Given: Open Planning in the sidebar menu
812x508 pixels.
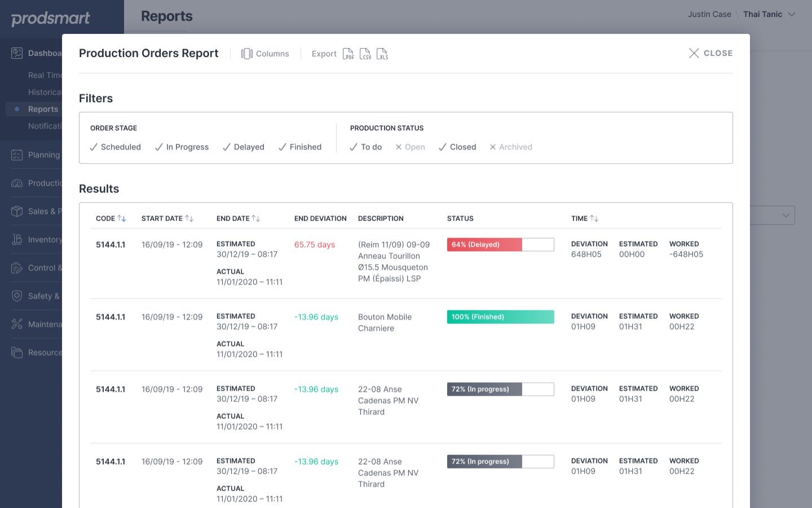Looking at the screenshot, I should [x=36, y=155].
